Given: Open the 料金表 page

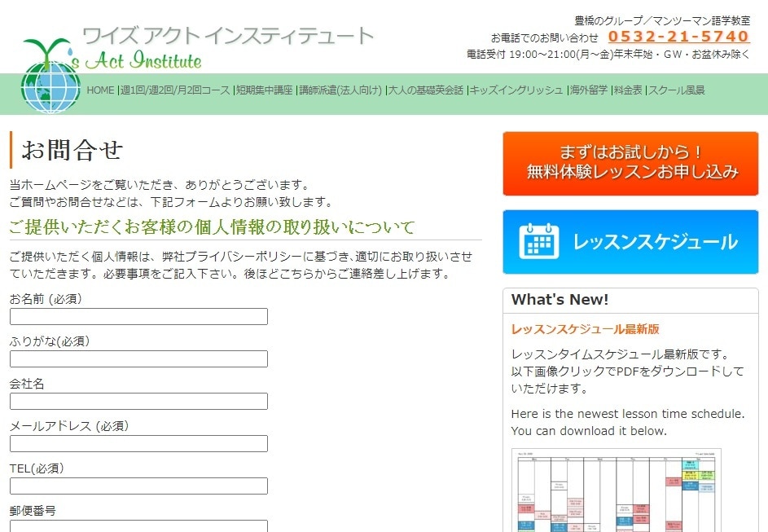Looking at the screenshot, I should tap(628, 90).
